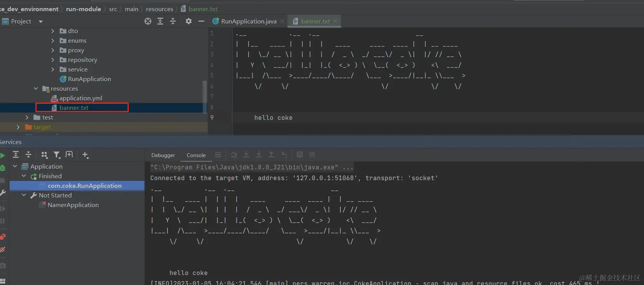
Task: Collapse the Application node in Services
Action: point(15,166)
